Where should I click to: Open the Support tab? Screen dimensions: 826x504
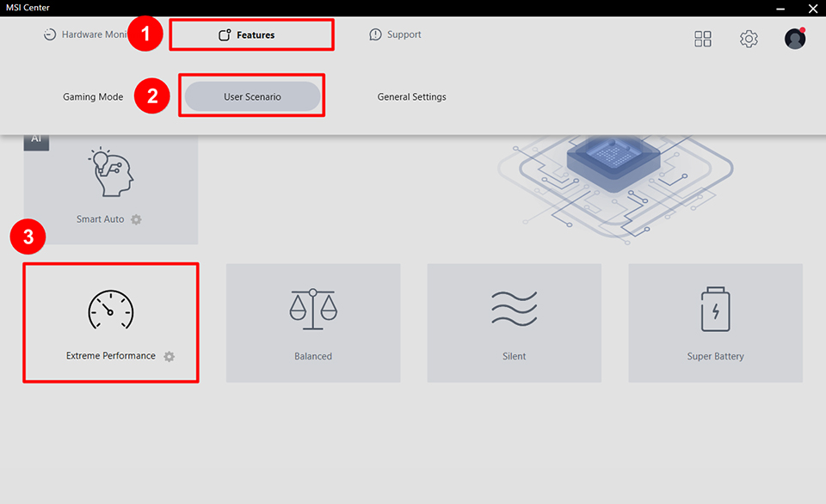click(x=395, y=34)
